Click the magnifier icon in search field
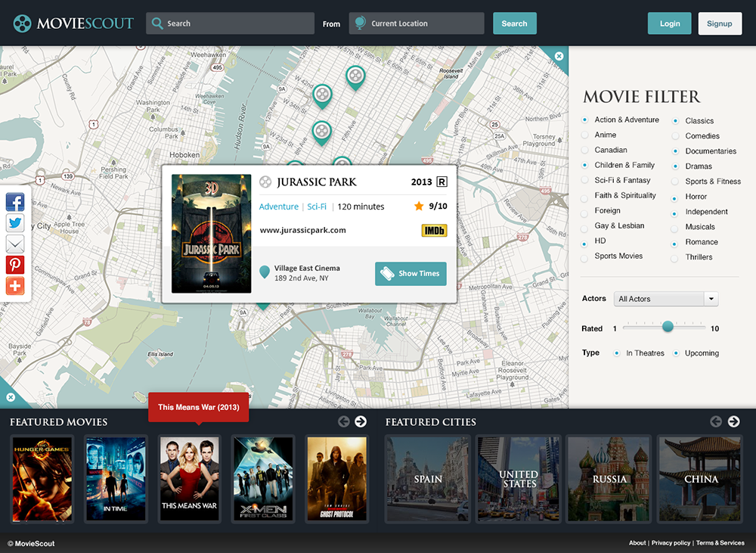Screen dimensions: 756x553 point(156,23)
